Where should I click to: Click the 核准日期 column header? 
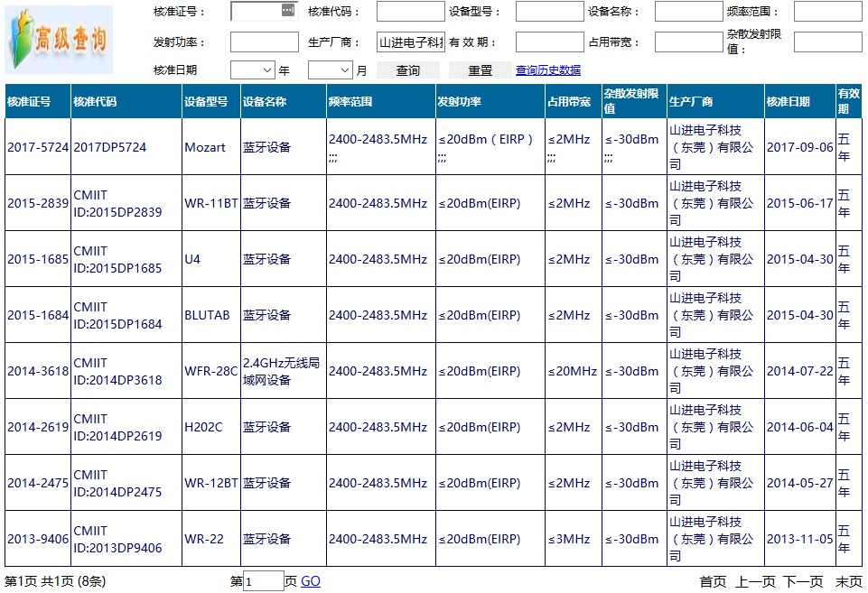pos(800,101)
